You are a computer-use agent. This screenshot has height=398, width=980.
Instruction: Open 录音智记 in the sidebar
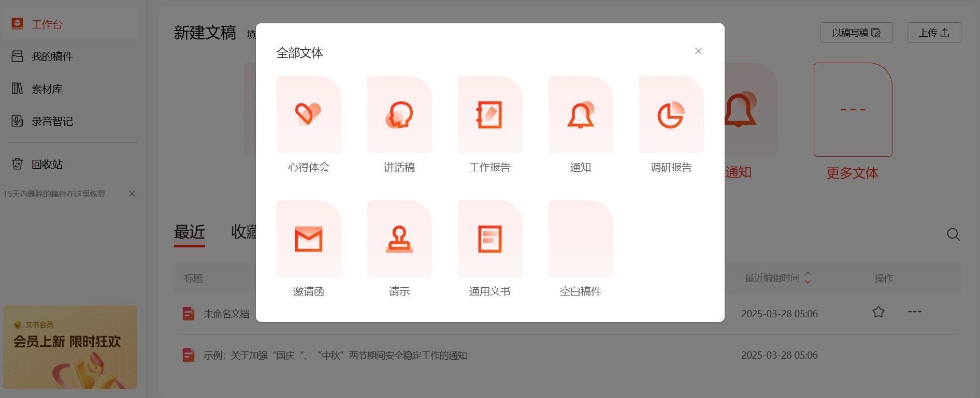(70, 121)
